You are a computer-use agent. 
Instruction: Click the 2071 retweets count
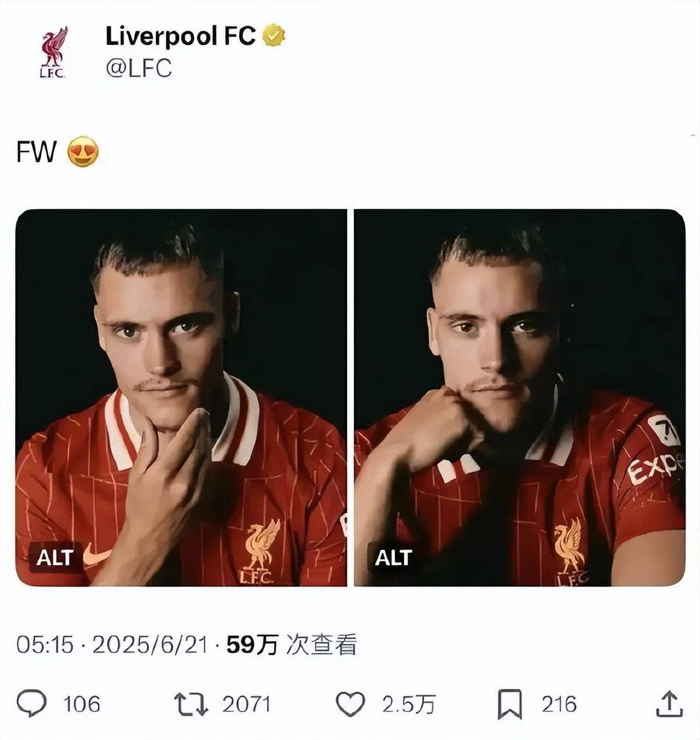coord(246,704)
